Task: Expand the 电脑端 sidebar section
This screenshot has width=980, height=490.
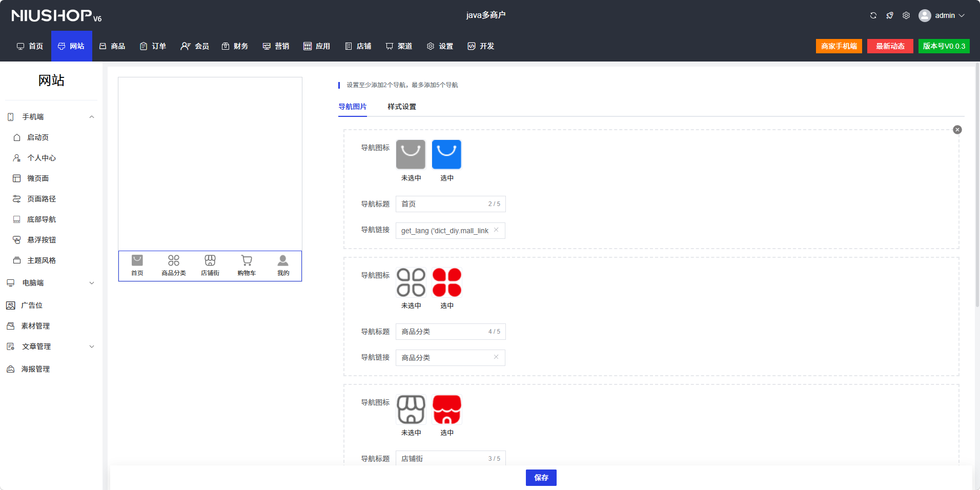Action: tap(92, 283)
